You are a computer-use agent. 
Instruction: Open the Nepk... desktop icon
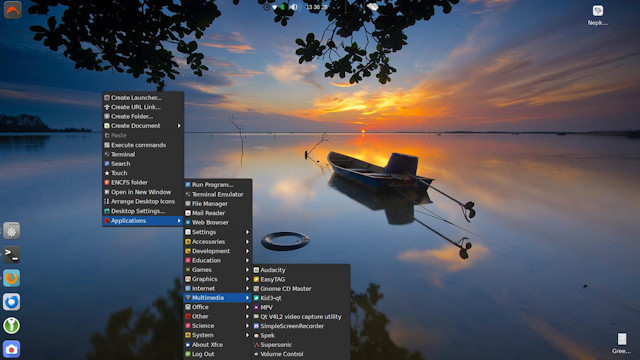[x=598, y=15]
